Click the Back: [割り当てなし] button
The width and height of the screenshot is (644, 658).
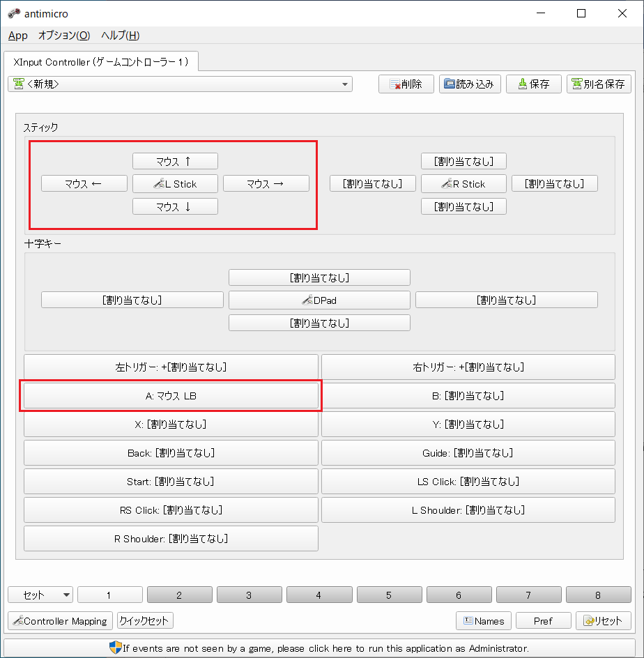click(x=171, y=453)
